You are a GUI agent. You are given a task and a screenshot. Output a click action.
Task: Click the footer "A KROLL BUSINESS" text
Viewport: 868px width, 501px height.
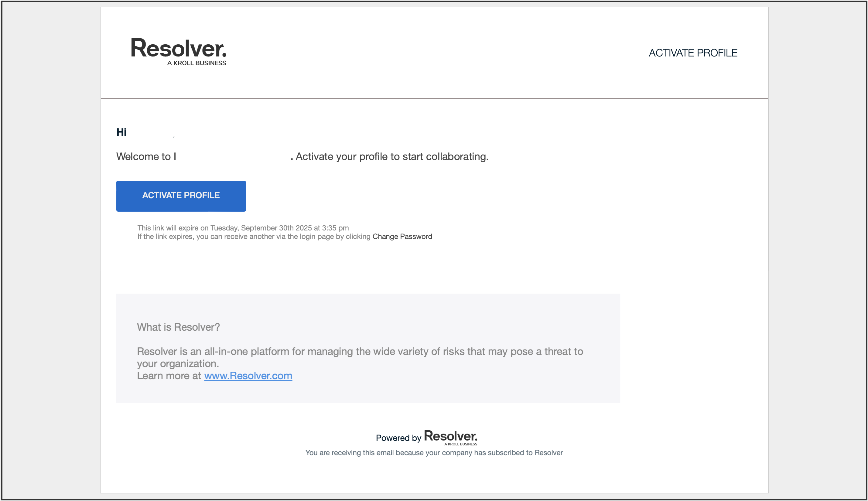(x=460, y=444)
